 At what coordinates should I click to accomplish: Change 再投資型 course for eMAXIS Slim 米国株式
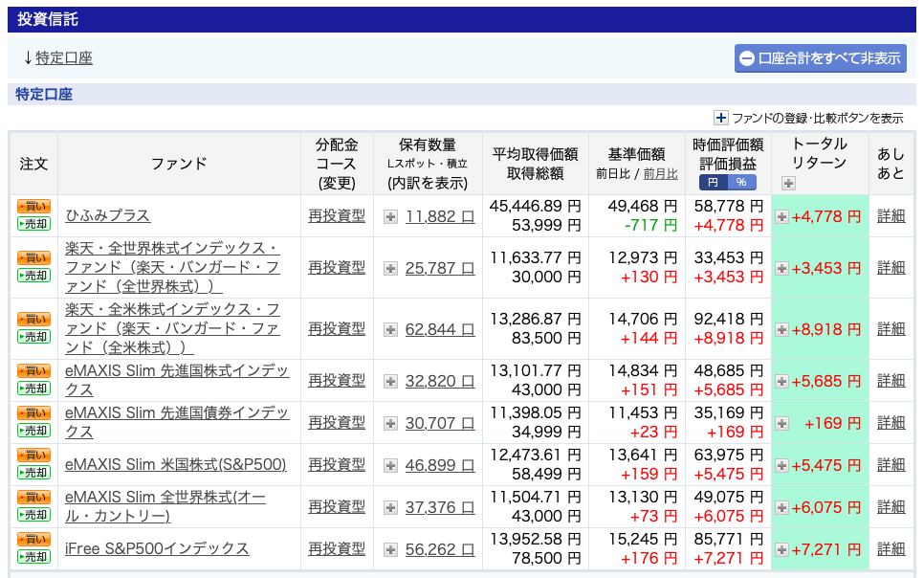(x=337, y=465)
